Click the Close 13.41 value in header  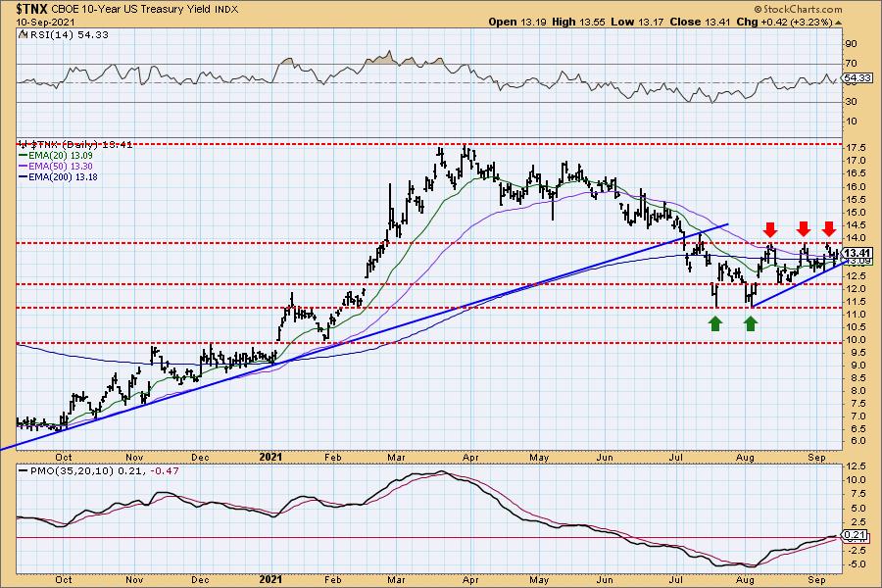coord(700,22)
